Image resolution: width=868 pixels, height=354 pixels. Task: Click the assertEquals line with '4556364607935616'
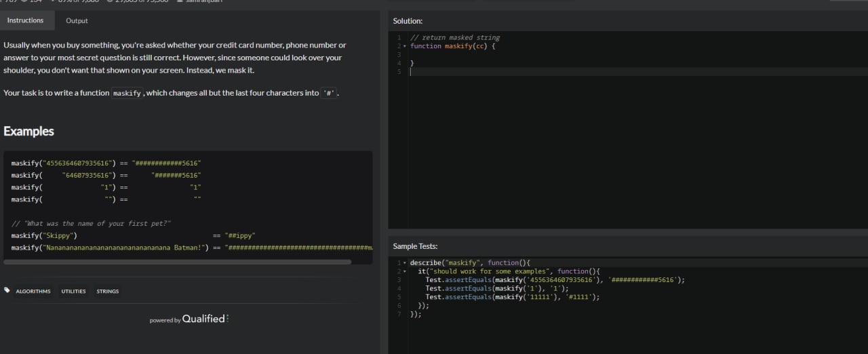[x=555, y=279]
